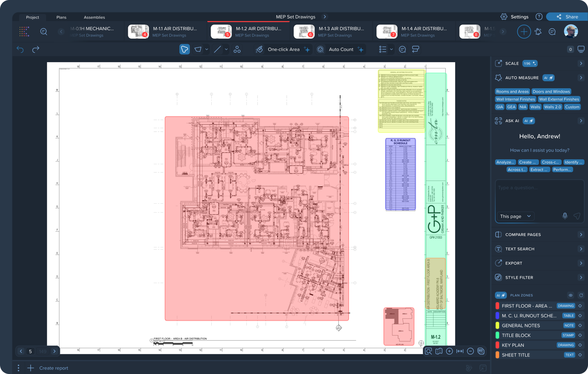Image resolution: width=588 pixels, height=374 pixels.
Task: Select the line measurement tool
Action: tap(217, 49)
